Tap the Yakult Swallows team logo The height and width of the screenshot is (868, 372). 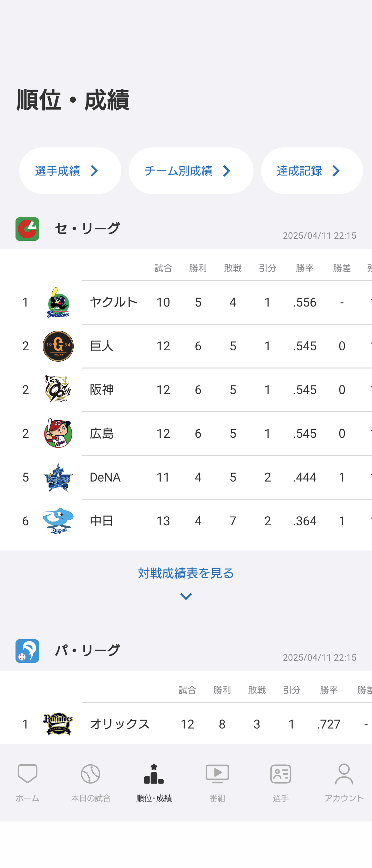[x=58, y=302]
